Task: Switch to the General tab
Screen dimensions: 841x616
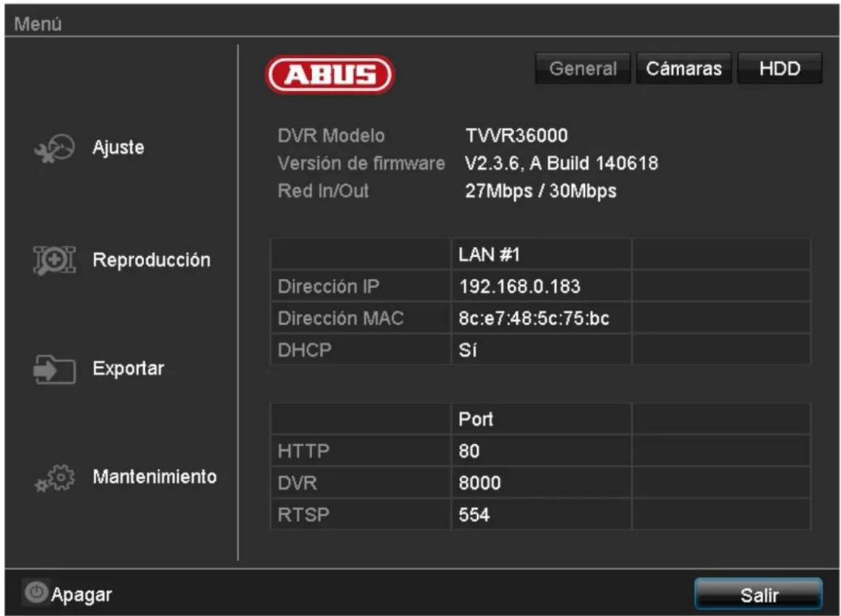Action: pyautogui.click(x=583, y=68)
